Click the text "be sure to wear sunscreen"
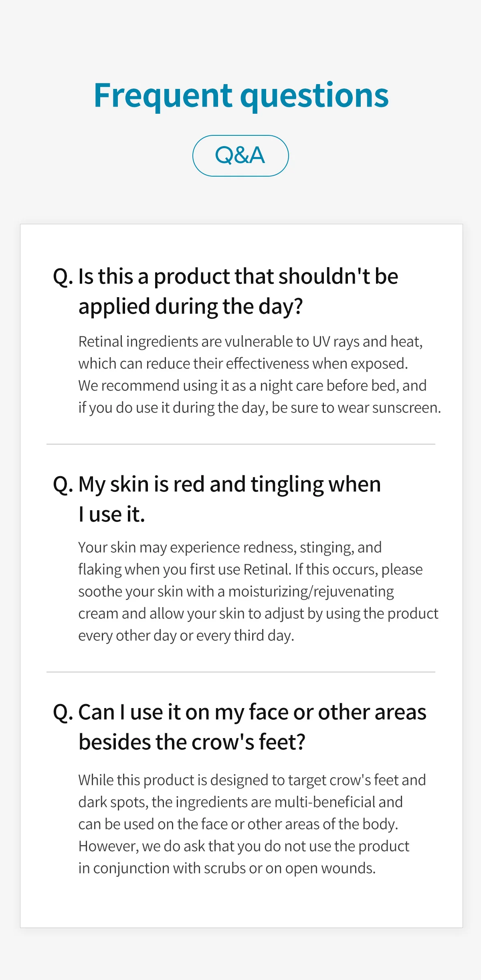The width and height of the screenshot is (481, 980). point(356,408)
